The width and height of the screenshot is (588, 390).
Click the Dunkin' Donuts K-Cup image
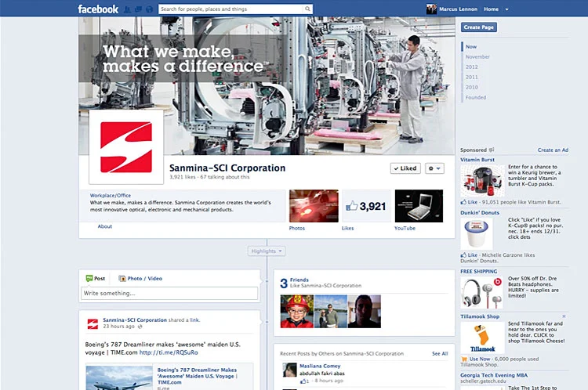(x=476, y=234)
